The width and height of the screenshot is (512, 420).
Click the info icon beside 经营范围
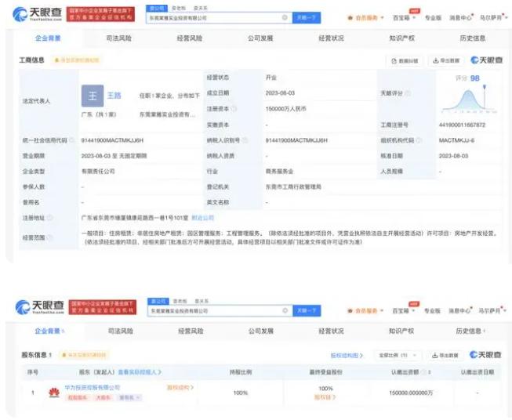(x=49, y=237)
